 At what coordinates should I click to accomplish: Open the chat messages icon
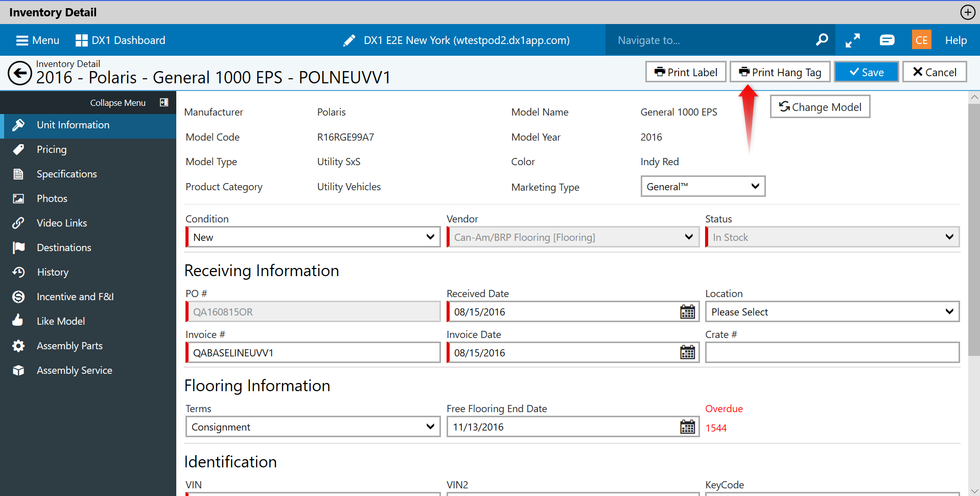pyautogui.click(x=887, y=40)
